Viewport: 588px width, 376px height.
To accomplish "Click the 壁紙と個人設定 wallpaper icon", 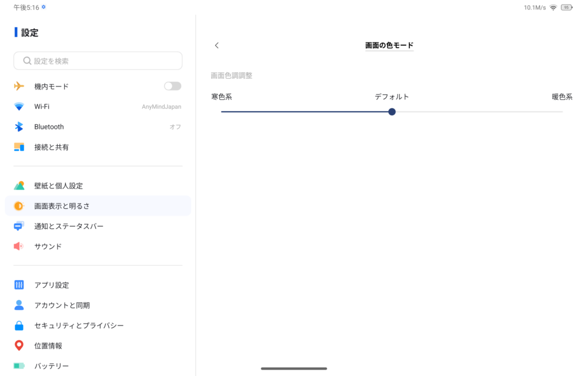I will (19, 186).
